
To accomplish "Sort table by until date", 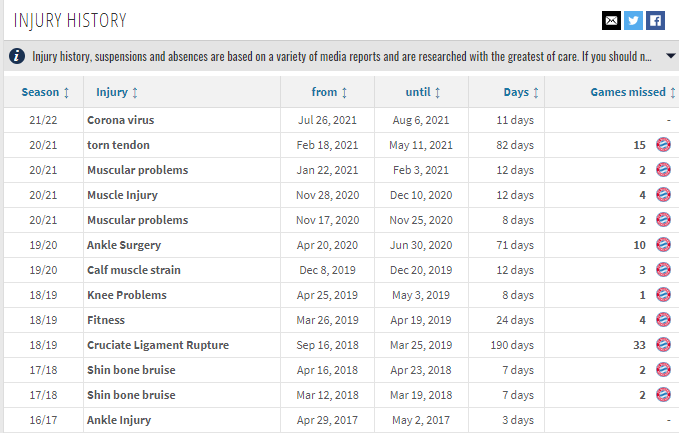I will click(423, 92).
